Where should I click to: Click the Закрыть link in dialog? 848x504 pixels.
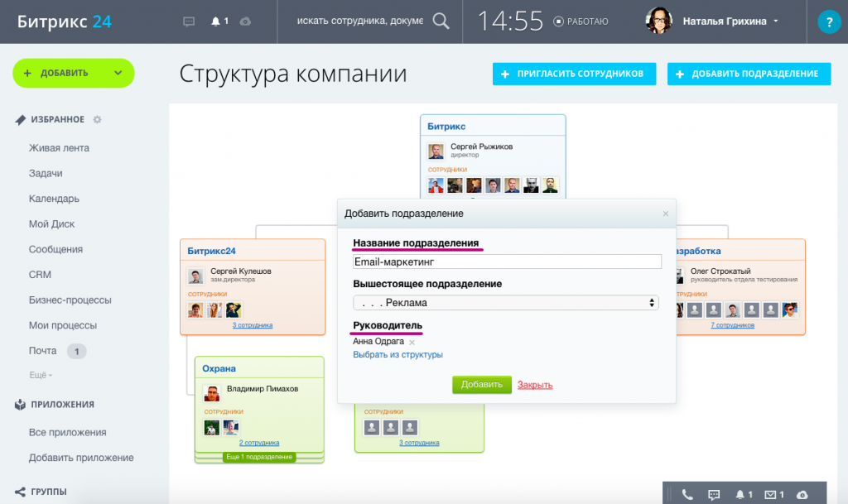click(535, 385)
